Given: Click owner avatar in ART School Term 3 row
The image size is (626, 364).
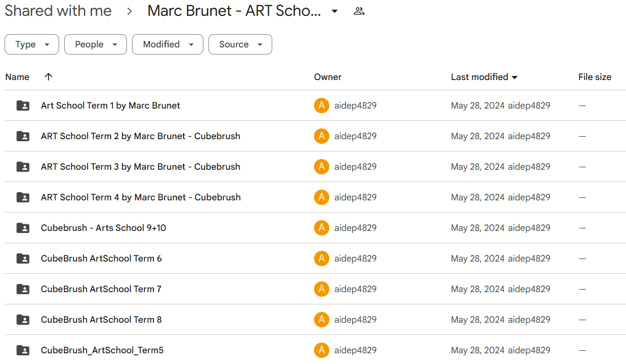Looking at the screenshot, I should pyautogui.click(x=322, y=167).
